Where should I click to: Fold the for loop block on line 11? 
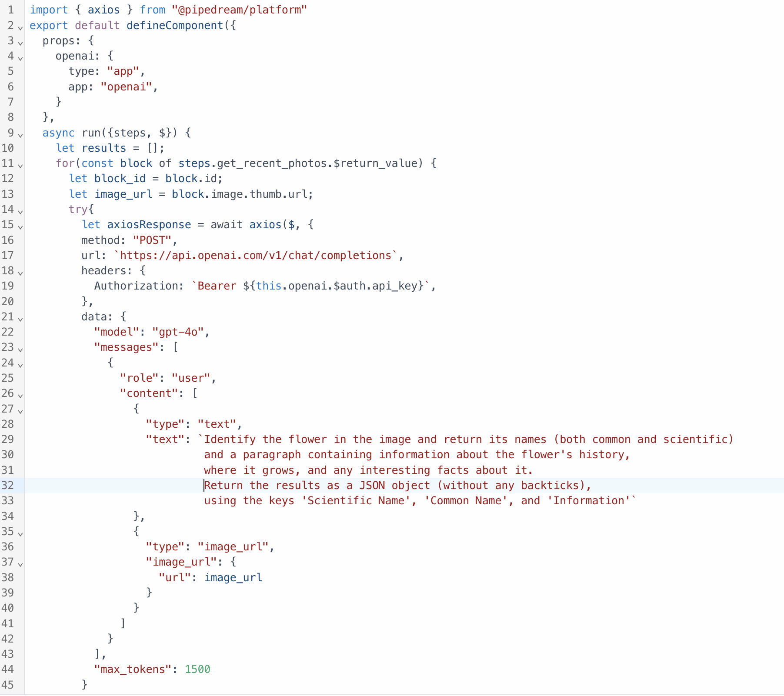click(20, 166)
